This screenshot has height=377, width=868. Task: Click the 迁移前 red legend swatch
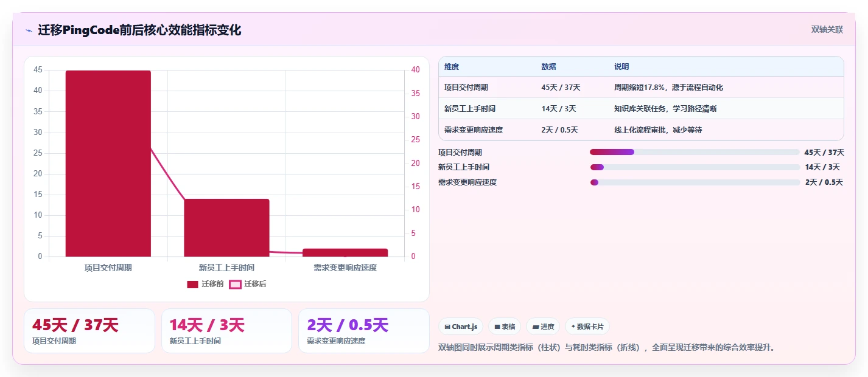pyautogui.click(x=192, y=284)
